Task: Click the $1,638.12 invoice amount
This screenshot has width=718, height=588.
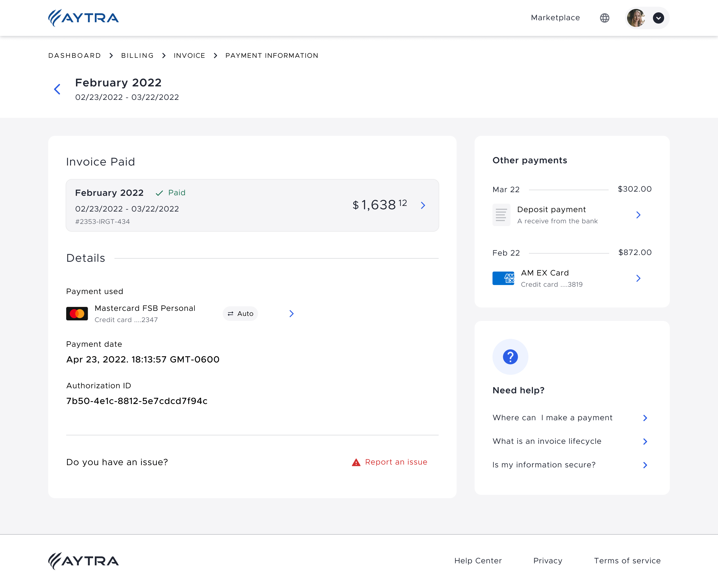Action: [x=380, y=205]
